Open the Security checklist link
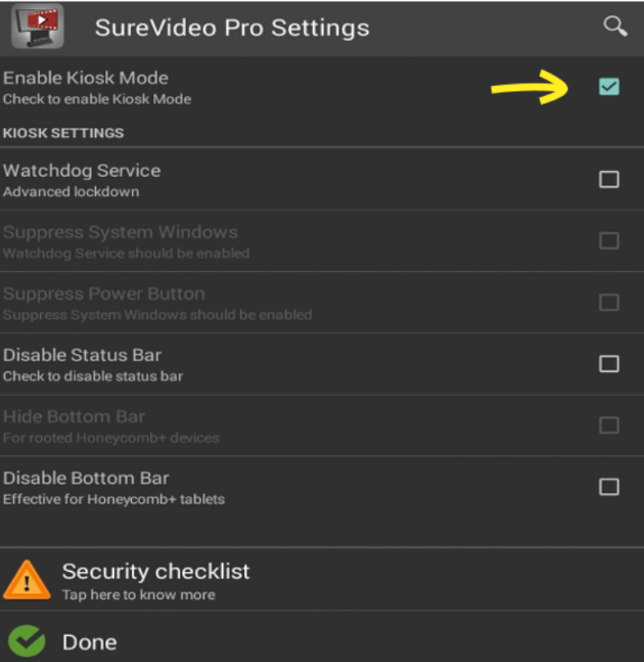The width and height of the screenshot is (644, 662). 156,572
